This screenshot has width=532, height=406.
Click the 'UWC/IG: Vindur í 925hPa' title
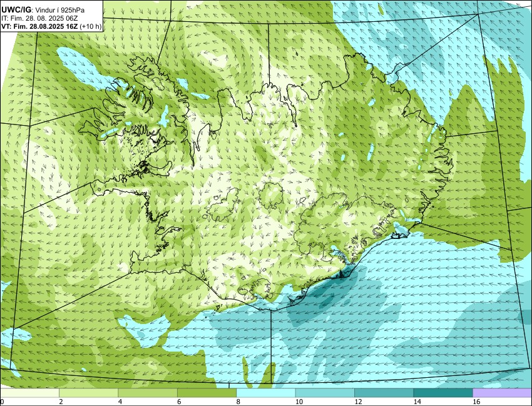(43, 10)
